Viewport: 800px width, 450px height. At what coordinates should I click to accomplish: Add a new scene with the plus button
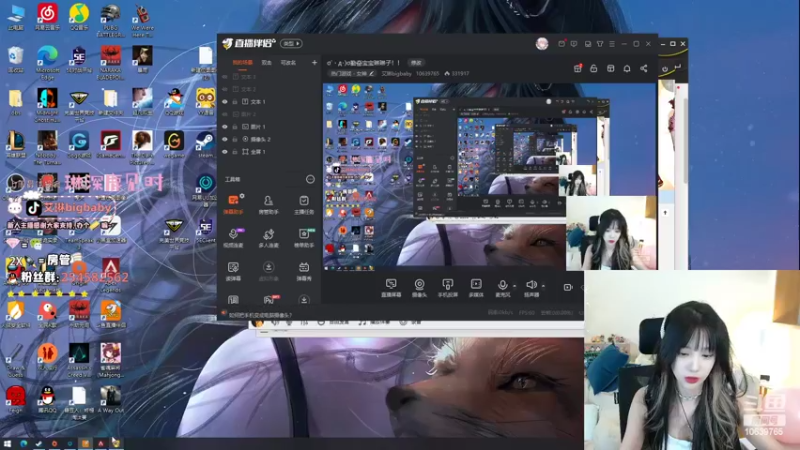(x=314, y=62)
